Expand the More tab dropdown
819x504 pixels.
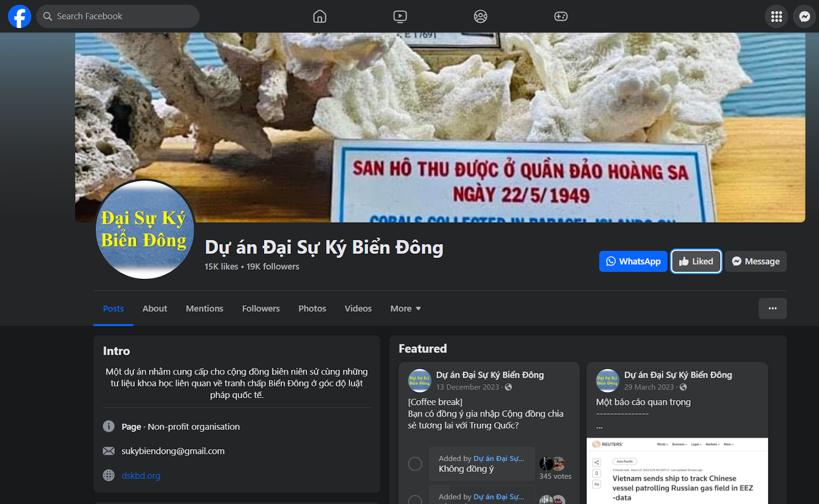tap(405, 309)
